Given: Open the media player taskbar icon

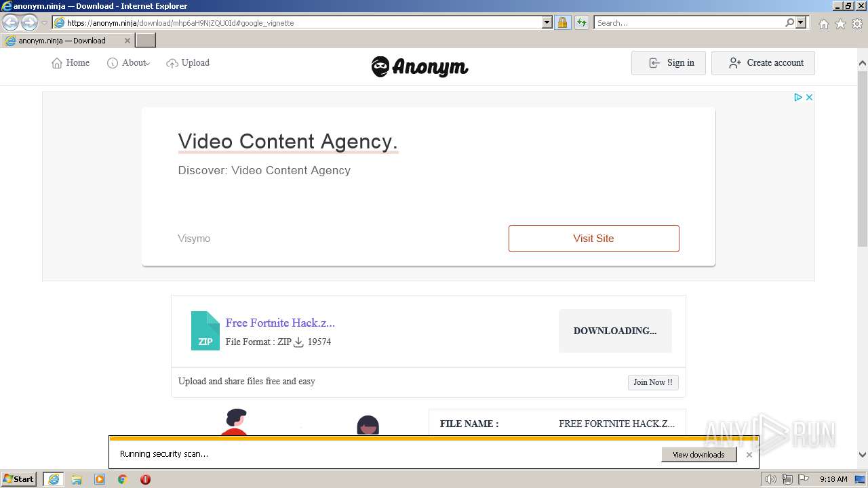Looking at the screenshot, I should [x=100, y=479].
